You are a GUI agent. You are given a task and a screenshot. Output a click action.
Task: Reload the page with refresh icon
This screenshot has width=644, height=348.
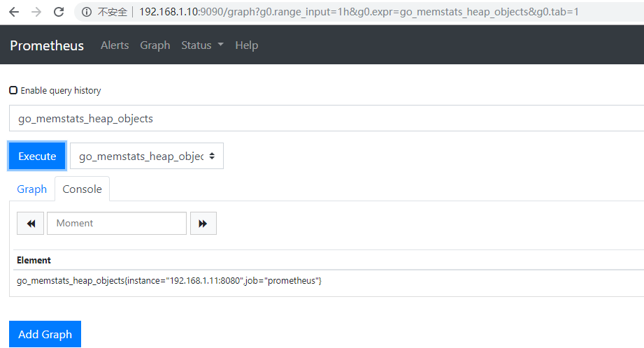[59, 12]
